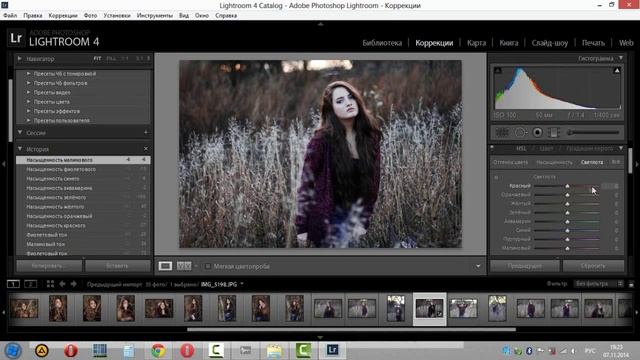Select the crop overlay tool icon
Viewport: 640px width, 360px height.
tap(502, 132)
